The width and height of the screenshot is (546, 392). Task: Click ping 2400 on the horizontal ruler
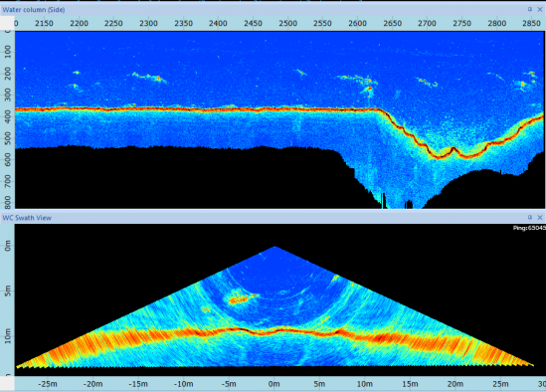tap(218, 23)
